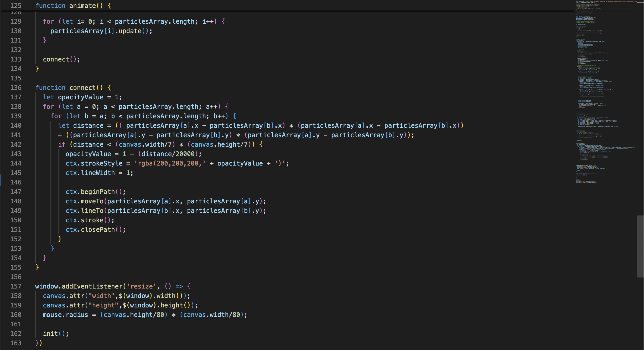Viewport: 644px width, 350px height.
Task: Click line number 146
Action: tap(16, 182)
